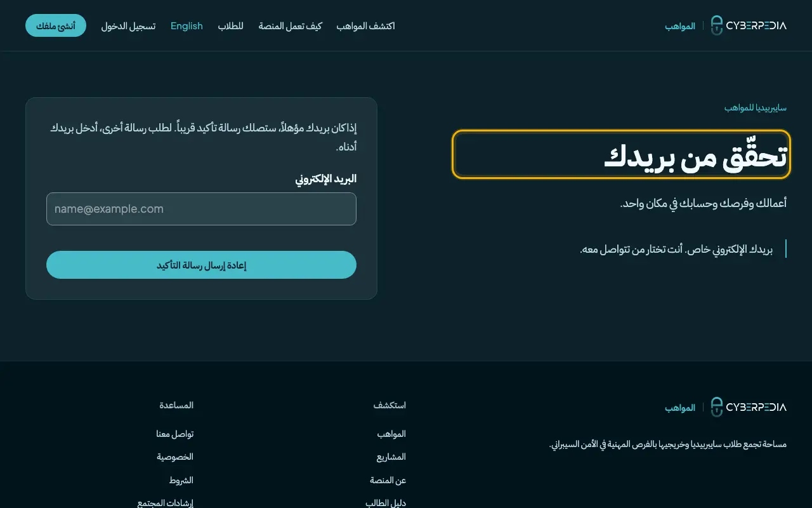812x508 pixels.
Task: Open كيف تعمل المنصة nav item
Action: 291,26
